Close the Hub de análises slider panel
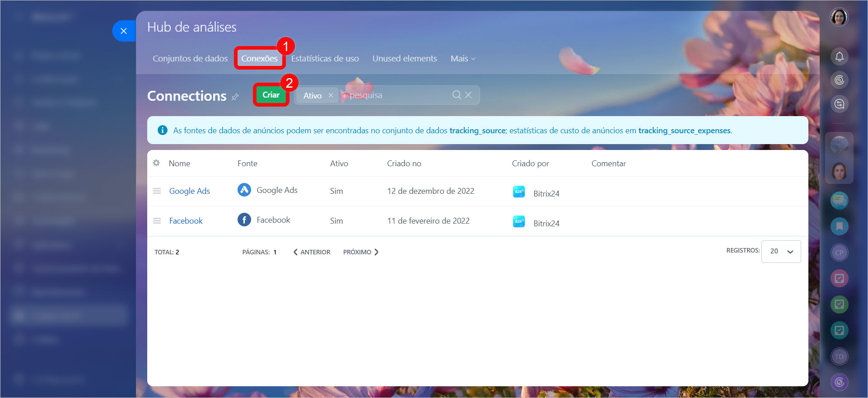Screen dimensions: 868x398 [123, 31]
